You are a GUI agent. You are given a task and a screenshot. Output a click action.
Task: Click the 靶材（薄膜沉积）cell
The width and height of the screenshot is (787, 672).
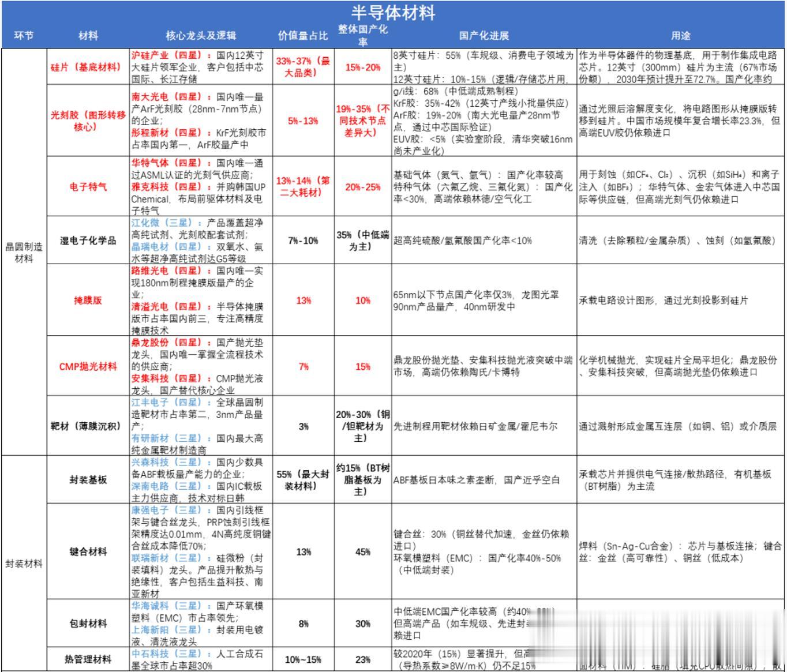88,426
